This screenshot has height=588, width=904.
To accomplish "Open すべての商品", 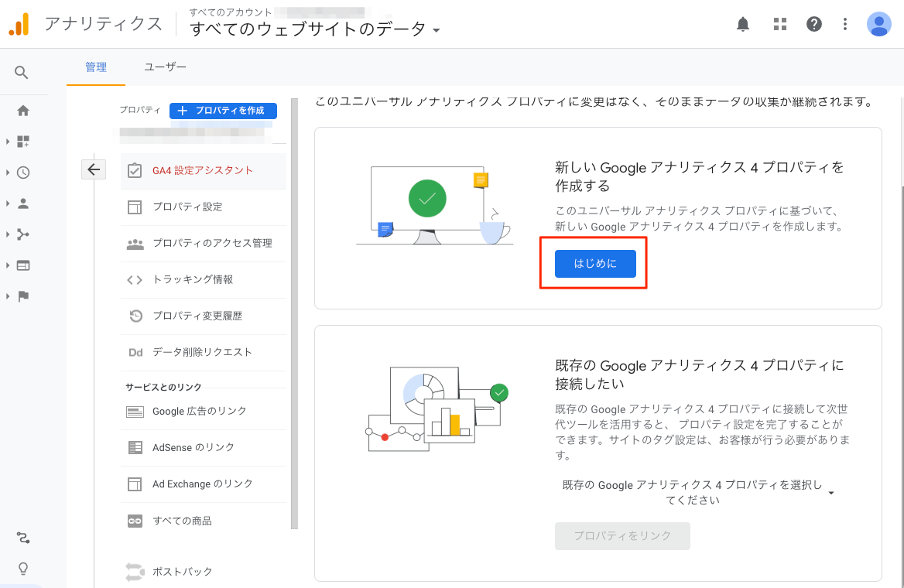I will pos(203,521).
